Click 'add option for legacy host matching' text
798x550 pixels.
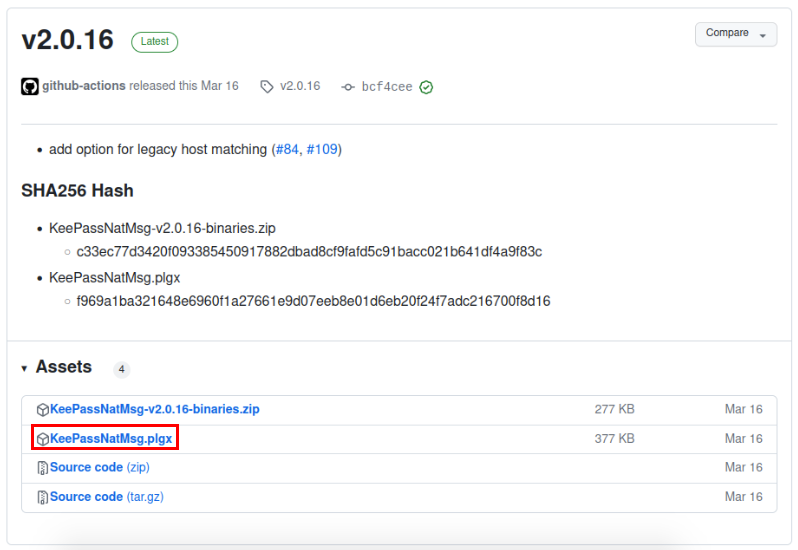pyautogui.click(x=158, y=149)
